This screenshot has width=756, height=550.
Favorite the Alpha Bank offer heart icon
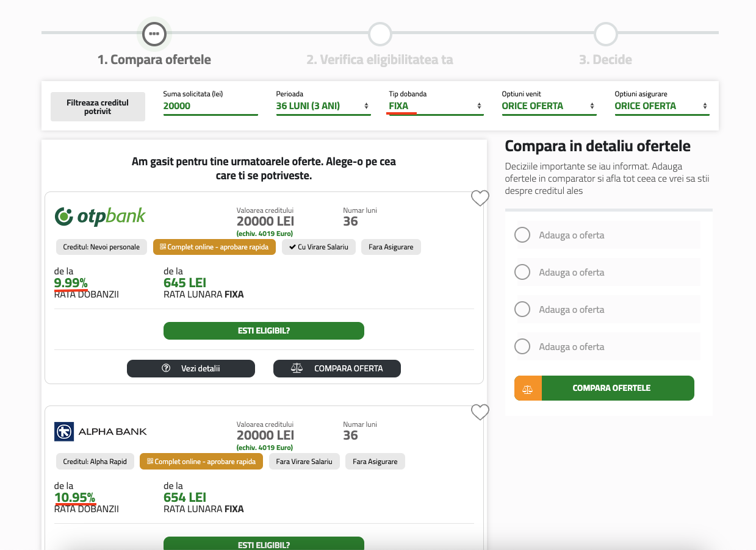click(x=480, y=412)
